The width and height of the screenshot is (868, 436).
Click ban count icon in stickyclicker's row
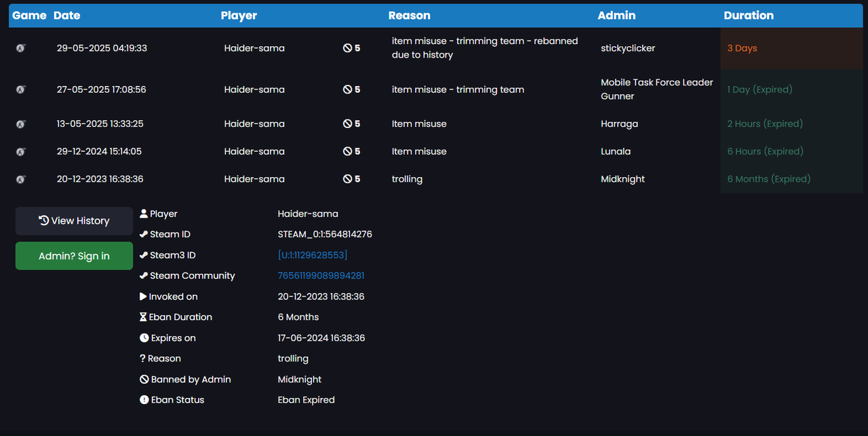click(347, 48)
